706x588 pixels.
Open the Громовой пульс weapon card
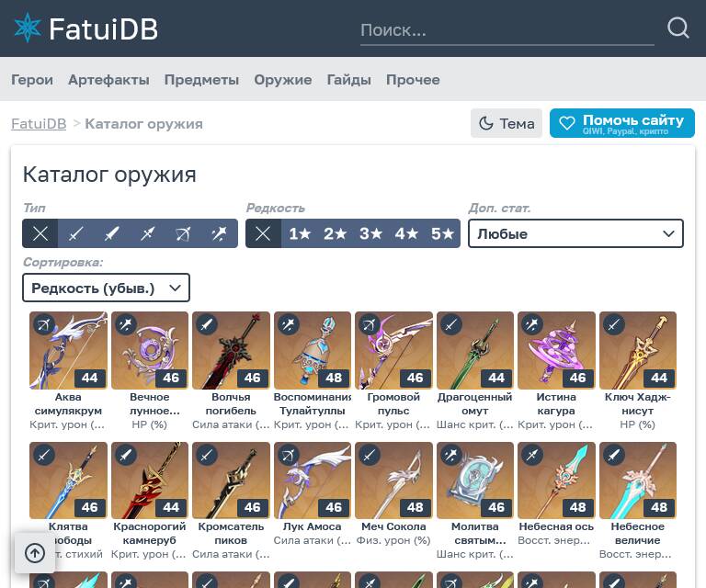393,370
